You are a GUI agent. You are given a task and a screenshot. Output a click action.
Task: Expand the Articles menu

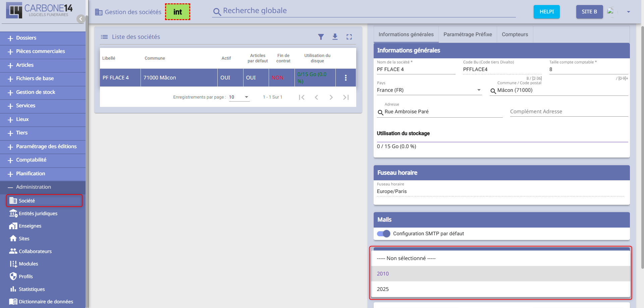coord(43,65)
